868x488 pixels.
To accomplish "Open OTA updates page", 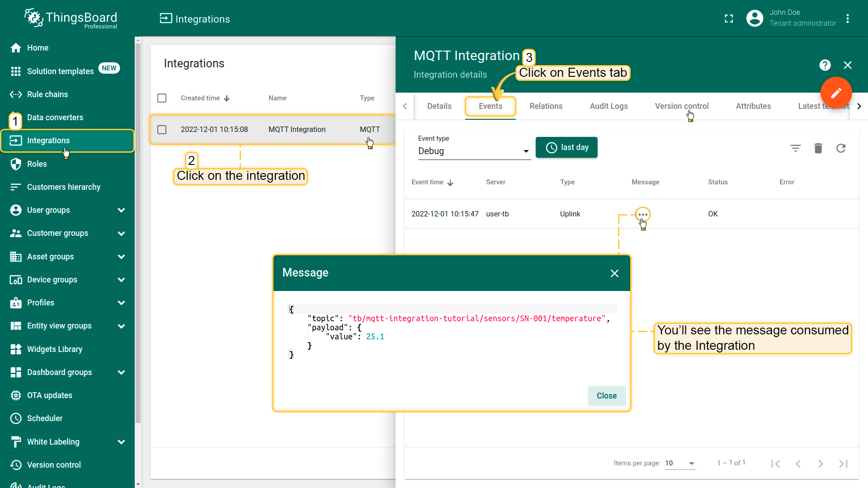I will [67, 395].
